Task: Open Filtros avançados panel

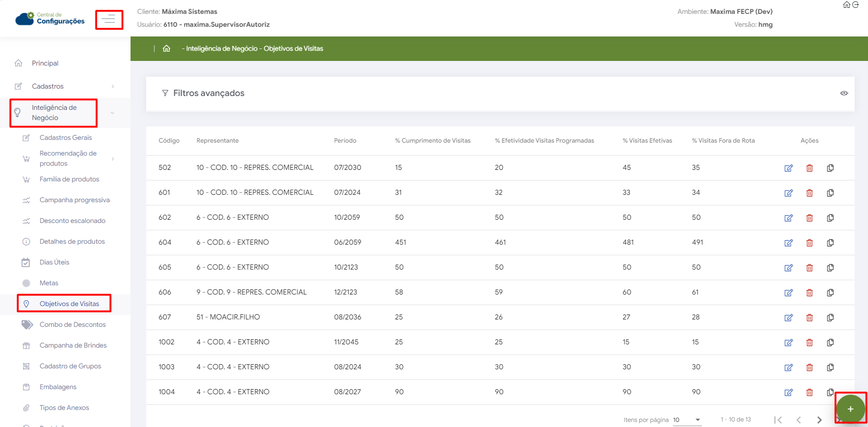Action: click(x=208, y=93)
